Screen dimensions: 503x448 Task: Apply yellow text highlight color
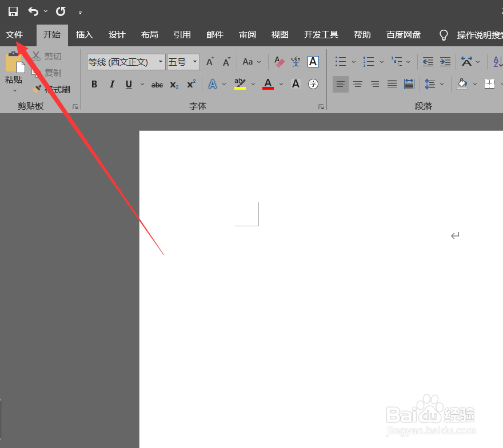tap(240, 84)
